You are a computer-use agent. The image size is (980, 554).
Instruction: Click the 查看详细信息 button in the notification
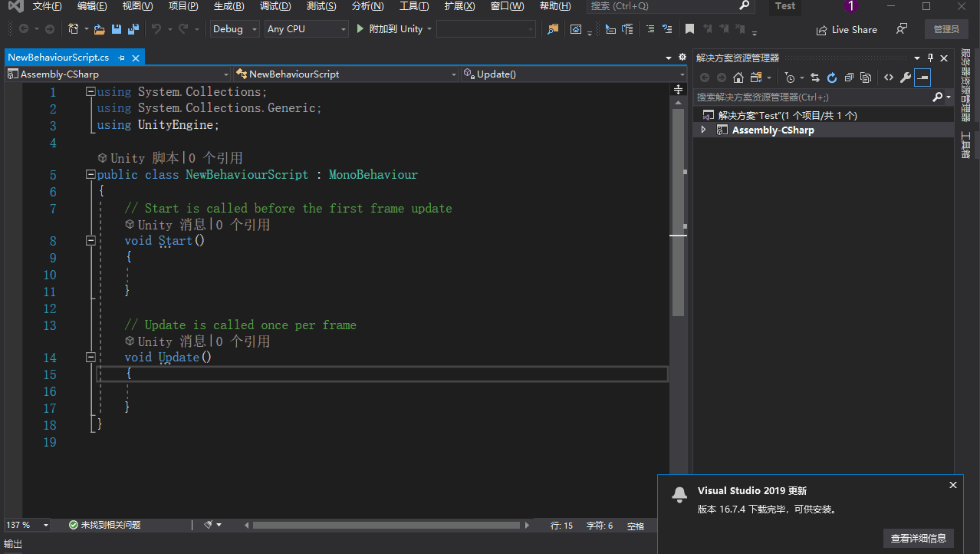coord(918,538)
